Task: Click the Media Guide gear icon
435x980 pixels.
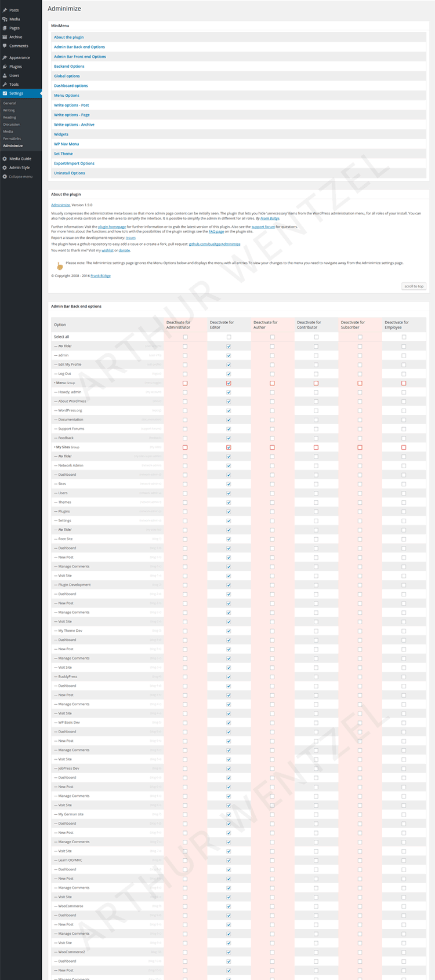Action: (x=5, y=158)
